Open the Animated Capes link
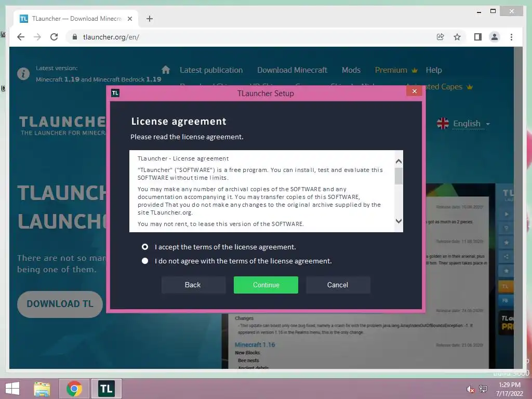 coord(448,87)
